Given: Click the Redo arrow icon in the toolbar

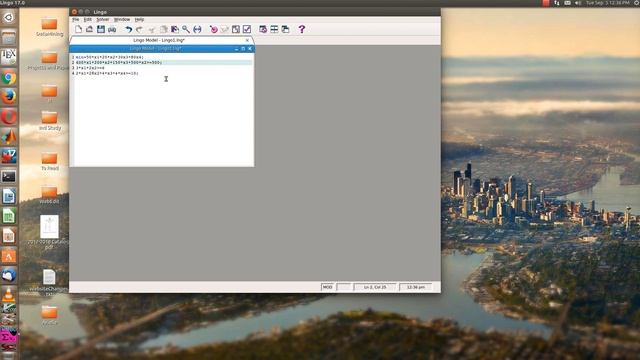Looking at the screenshot, I should click(x=140, y=29).
